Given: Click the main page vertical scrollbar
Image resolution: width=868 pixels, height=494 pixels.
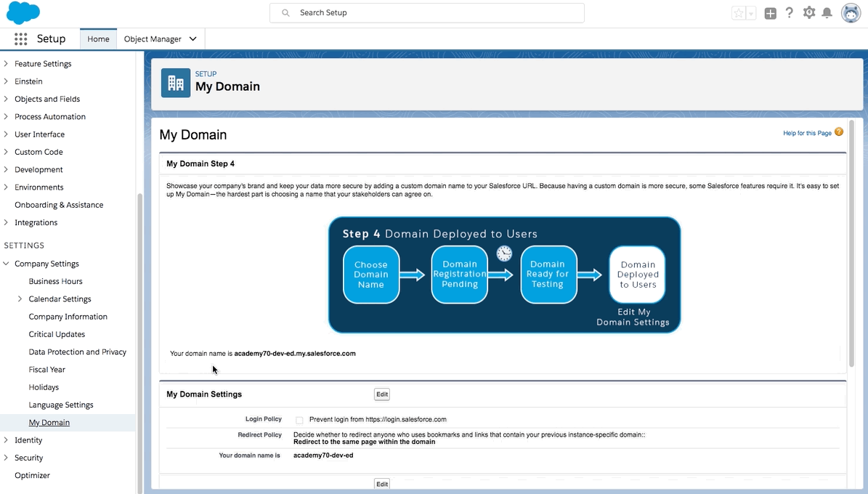Looking at the screenshot, I should (852, 243).
